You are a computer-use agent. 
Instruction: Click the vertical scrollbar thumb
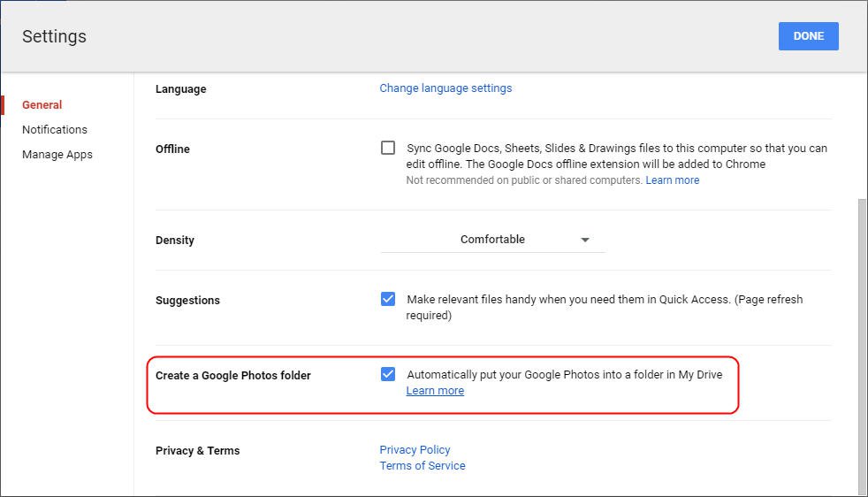tap(862, 345)
